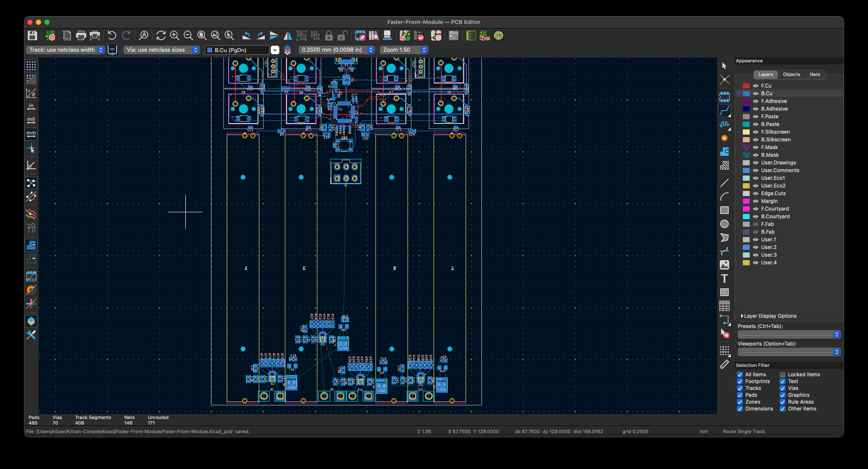The image size is (868, 469).
Task: Hide the F.Silkscreen layer via eye icon
Action: (x=756, y=132)
